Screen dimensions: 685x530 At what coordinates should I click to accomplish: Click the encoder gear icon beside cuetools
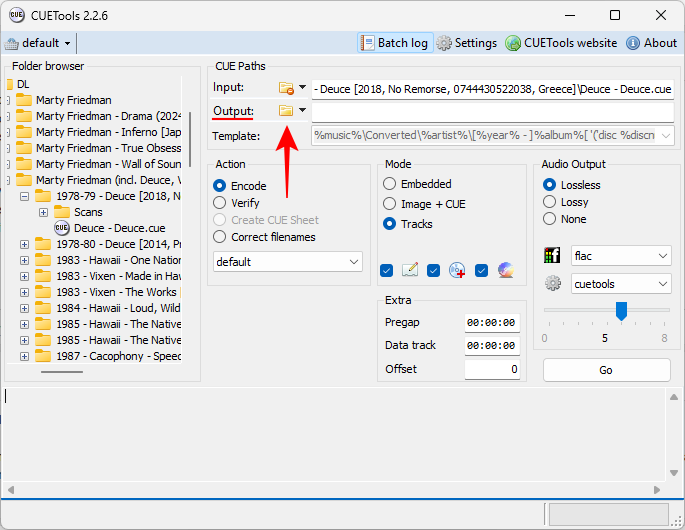click(x=553, y=284)
